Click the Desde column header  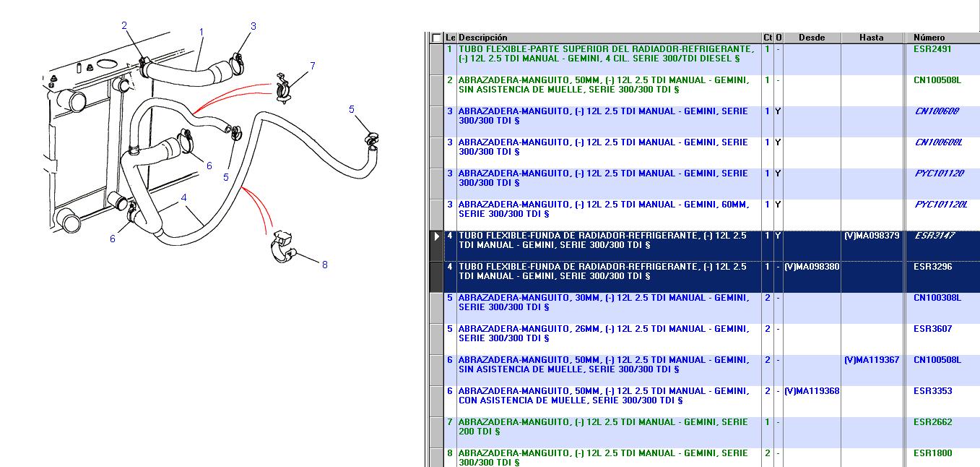click(812, 38)
